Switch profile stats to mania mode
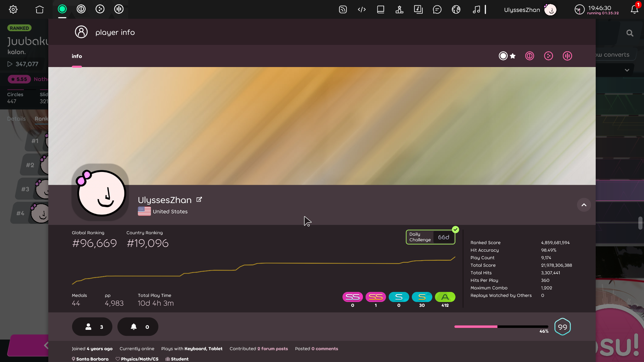The image size is (644, 362). (x=567, y=56)
